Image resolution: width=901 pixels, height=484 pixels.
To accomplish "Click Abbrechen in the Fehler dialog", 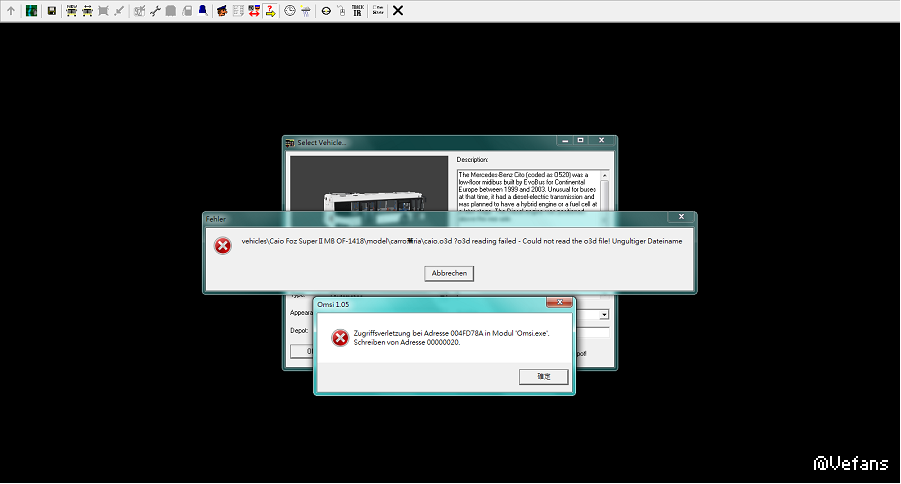I will pyautogui.click(x=449, y=274).
